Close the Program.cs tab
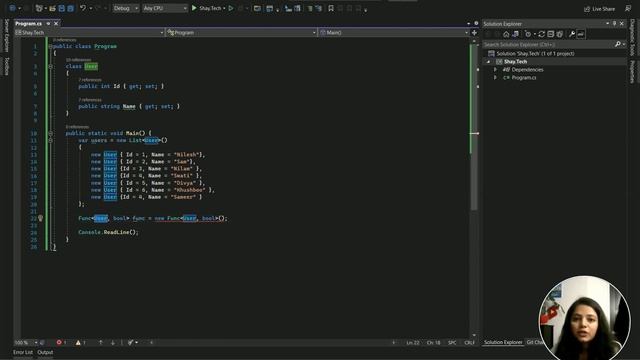The width and height of the screenshot is (640, 360). (56, 24)
